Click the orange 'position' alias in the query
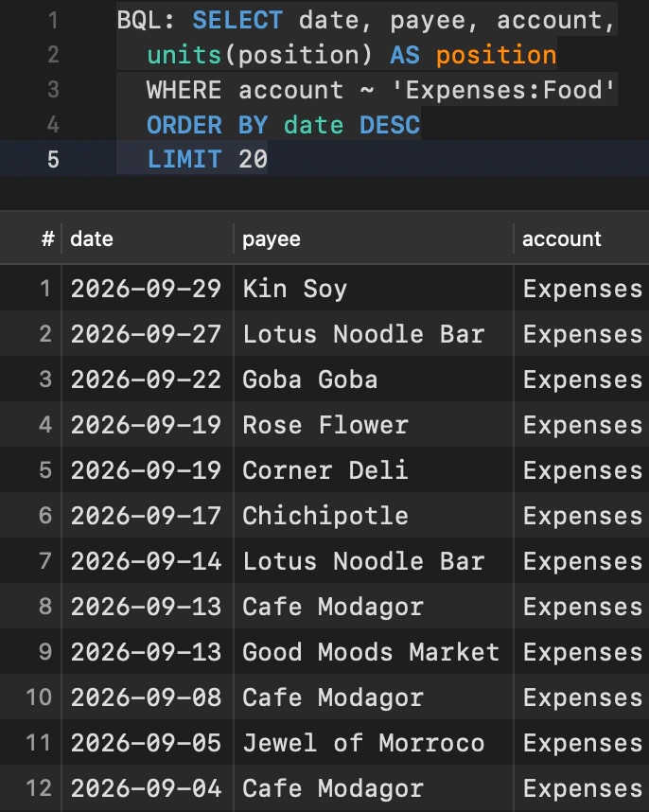The height and width of the screenshot is (812, 649). point(497,56)
